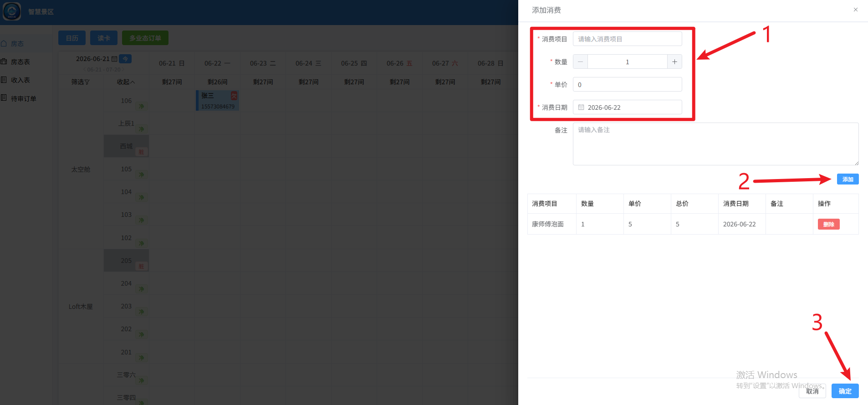The image size is (868, 405).
Task: Select room 106 row label
Action: (126, 101)
